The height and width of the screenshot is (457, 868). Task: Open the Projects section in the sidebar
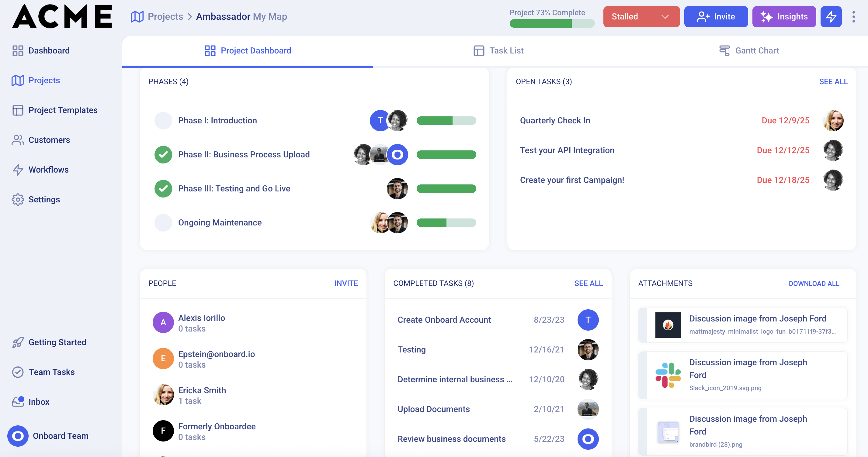tap(44, 80)
